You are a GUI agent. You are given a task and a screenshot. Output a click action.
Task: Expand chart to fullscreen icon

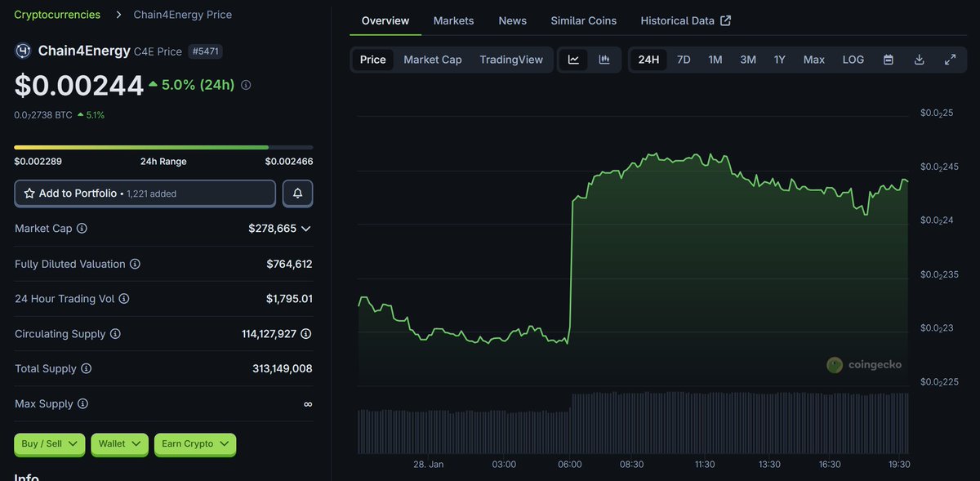[x=950, y=60]
